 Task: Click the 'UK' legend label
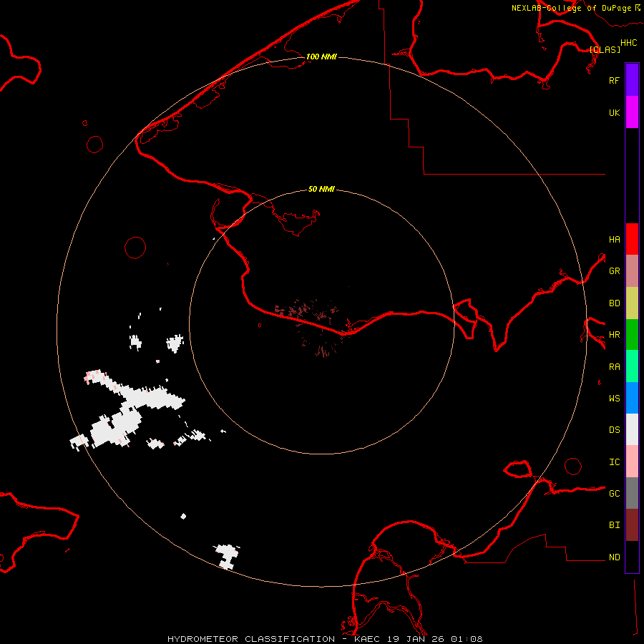614,112
